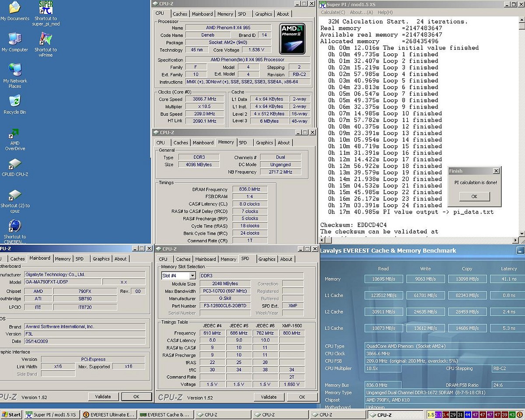525x420 pixels.
Task: Switch to Super PI / mod1.5 XS taskbar button
Action: tap(52, 415)
